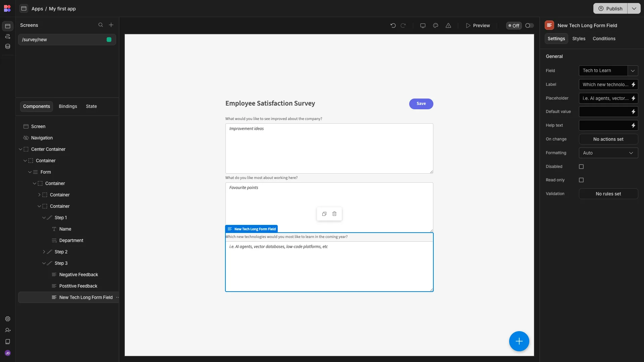Add a new screen with plus icon
The height and width of the screenshot is (362, 644).
click(x=111, y=25)
